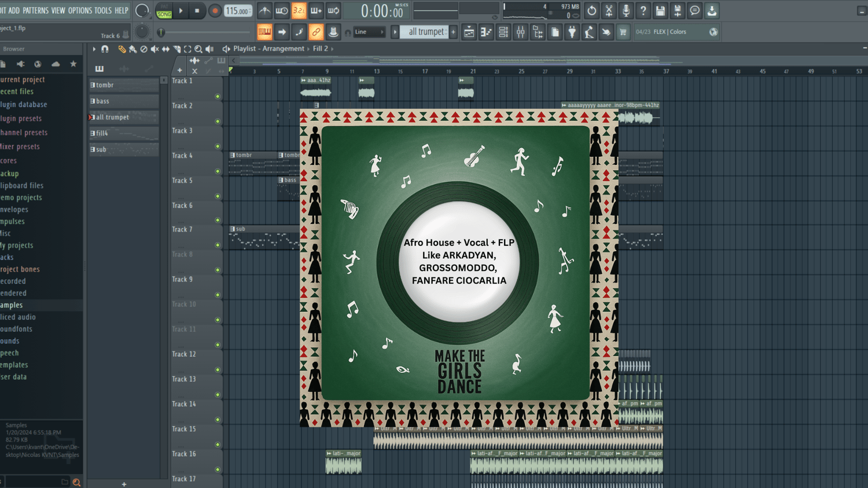Select the 'tombr' pattern in picker

pyautogui.click(x=124, y=85)
